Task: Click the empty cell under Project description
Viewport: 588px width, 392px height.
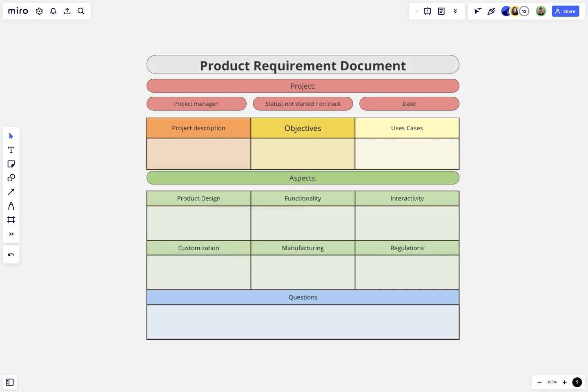Action: pos(198,154)
